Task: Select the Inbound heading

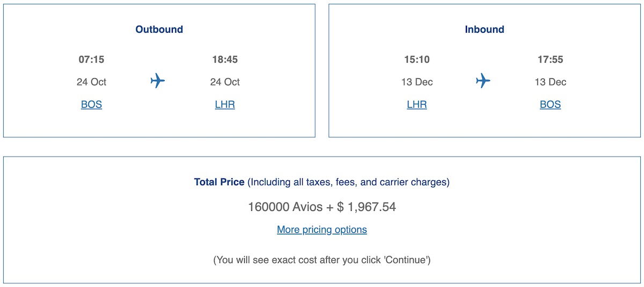Action: (485, 30)
